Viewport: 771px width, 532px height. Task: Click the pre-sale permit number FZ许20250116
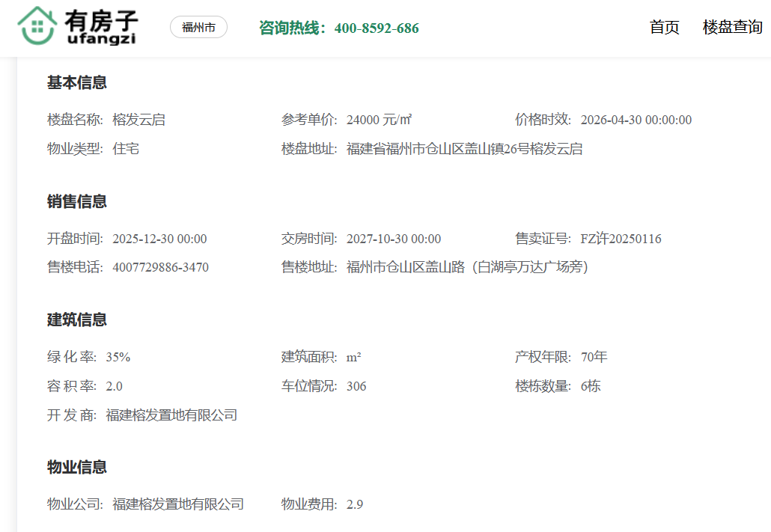coord(621,239)
